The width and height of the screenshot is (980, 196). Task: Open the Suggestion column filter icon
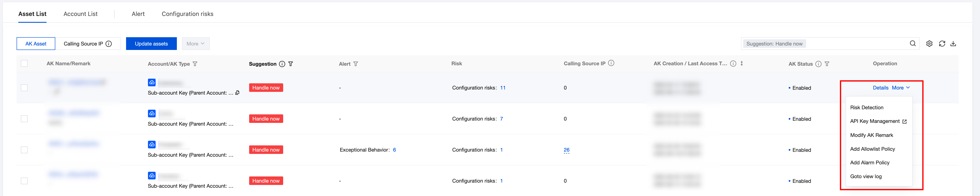tap(291, 64)
